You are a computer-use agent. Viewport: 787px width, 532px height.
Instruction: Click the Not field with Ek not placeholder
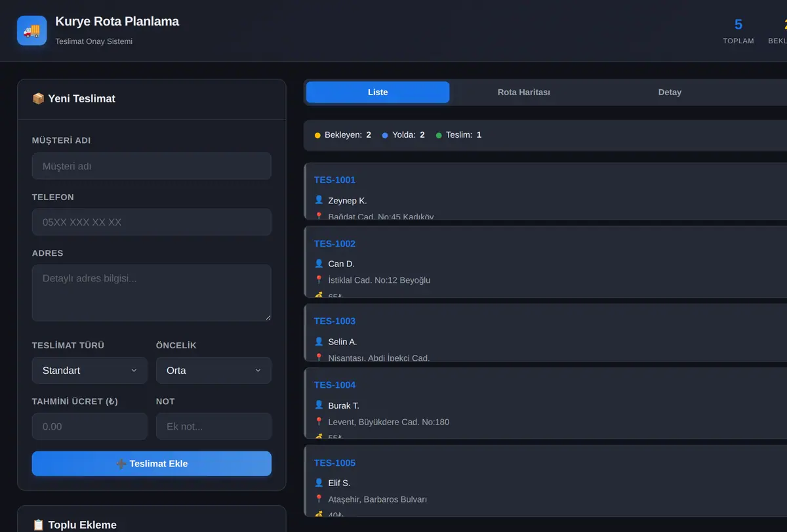(214, 426)
